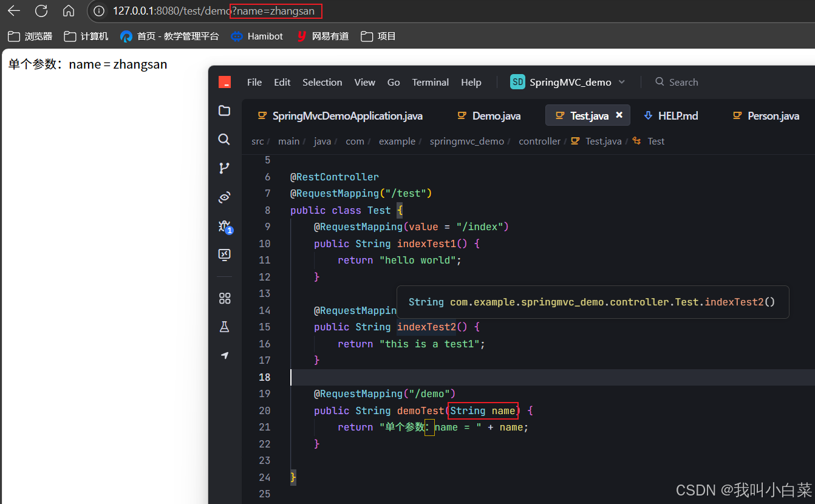Click controller in the breadcrumb

(539, 141)
